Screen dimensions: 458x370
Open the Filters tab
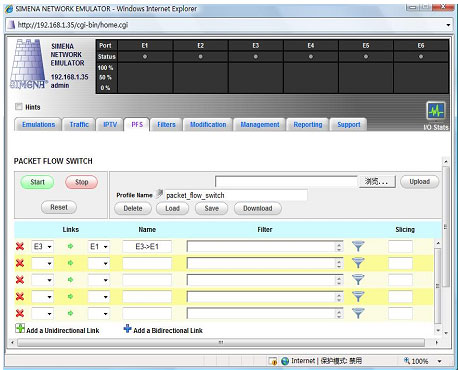[x=166, y=125]
